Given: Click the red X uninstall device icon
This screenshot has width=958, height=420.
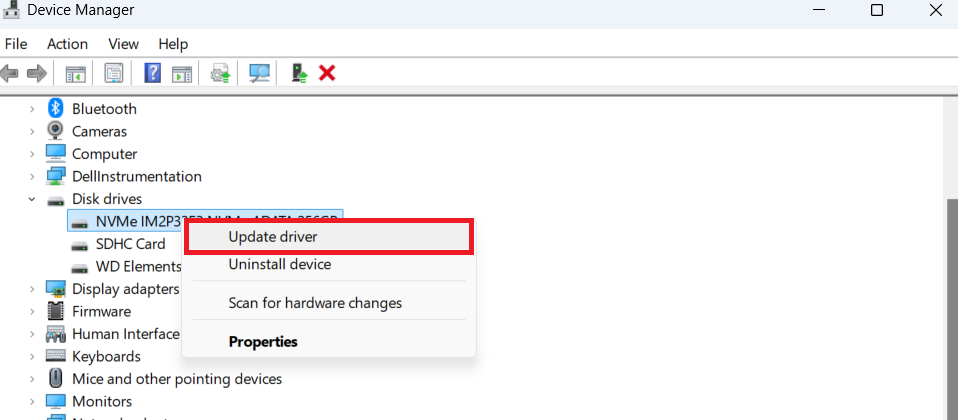Looking at the screenshot, I should click(x=326, y=73).
